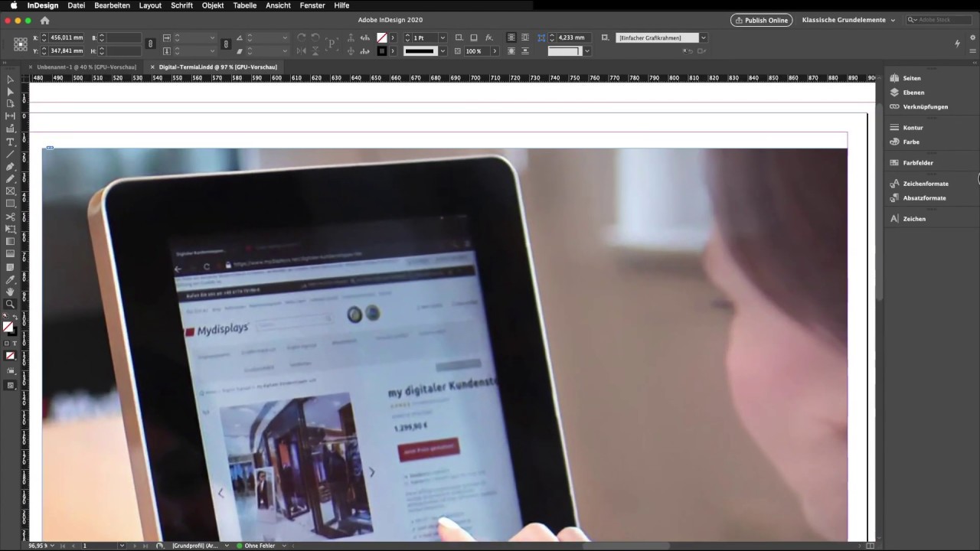
Task: Expand the fill color options arrow
Action: coord(394,37)
